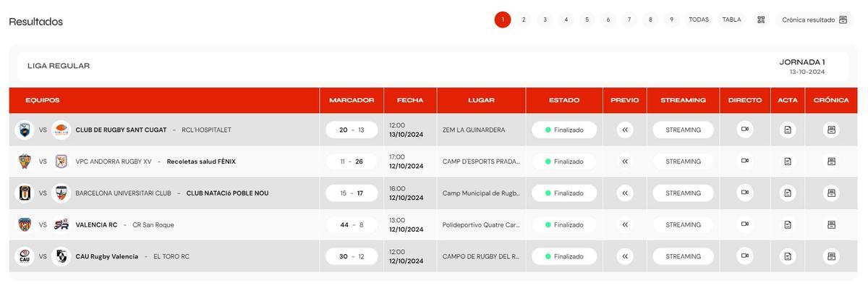Image resolution: width=868 pixels, height=299 pixels.
Task: Go to matchday page 8
Action: click(x=650, y=20)
